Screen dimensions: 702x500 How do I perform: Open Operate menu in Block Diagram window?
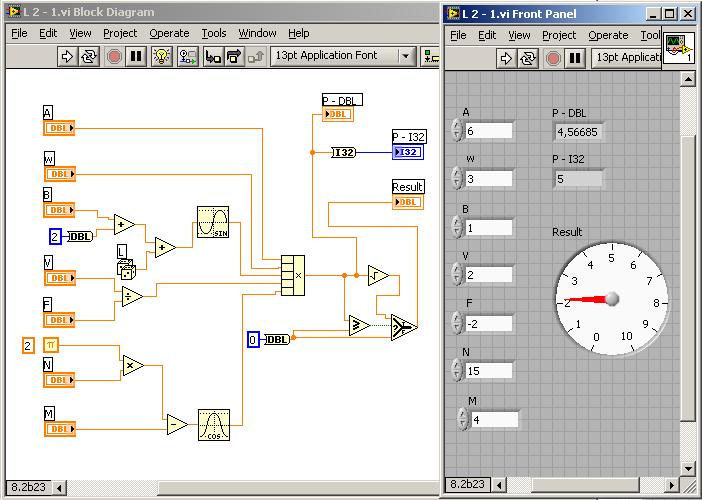169,33
